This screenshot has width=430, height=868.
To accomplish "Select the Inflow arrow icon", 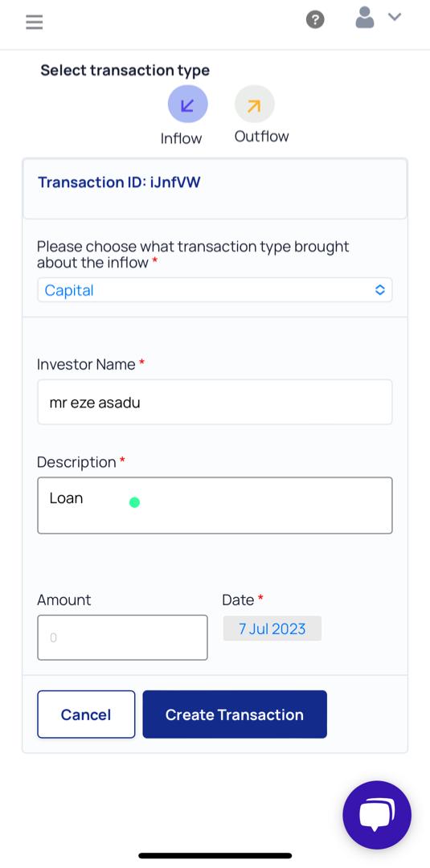I will click(187, 104).
